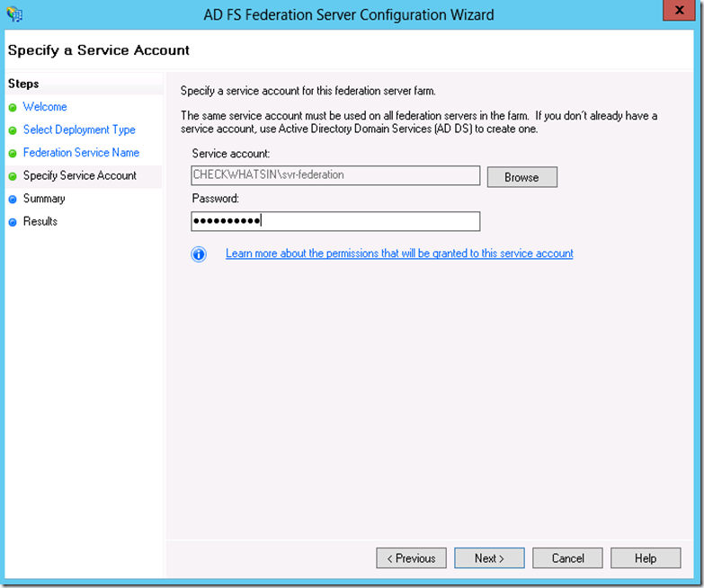The image size is (704, 588).
Task: Select the Summary step in sidebar
Action: pos(44,199)
